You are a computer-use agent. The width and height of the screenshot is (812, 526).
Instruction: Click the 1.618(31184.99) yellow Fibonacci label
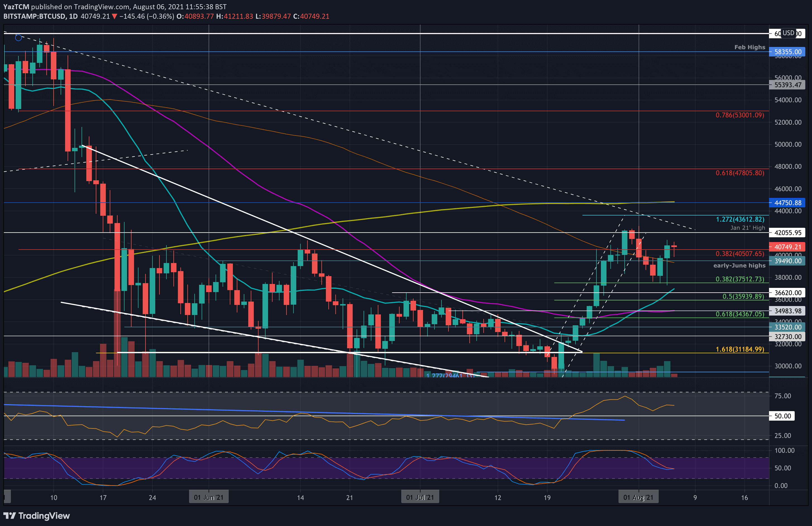740,349
